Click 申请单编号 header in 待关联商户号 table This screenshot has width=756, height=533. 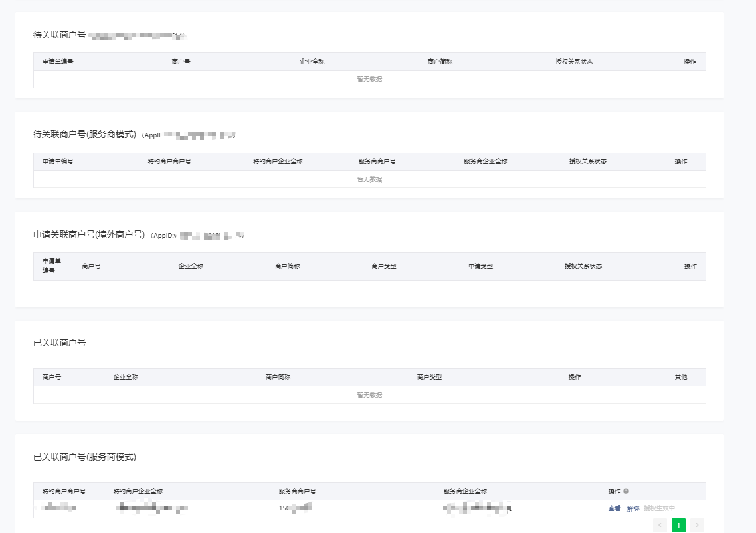(58, 62)
